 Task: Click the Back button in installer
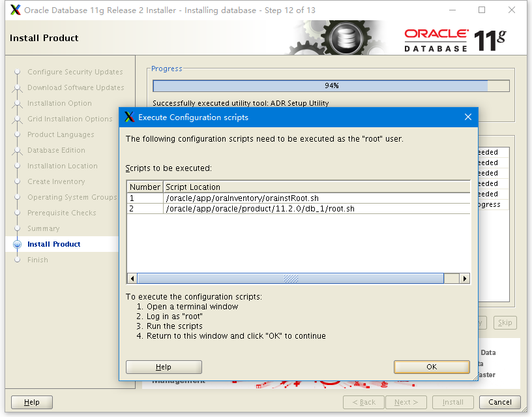point(364,402)
